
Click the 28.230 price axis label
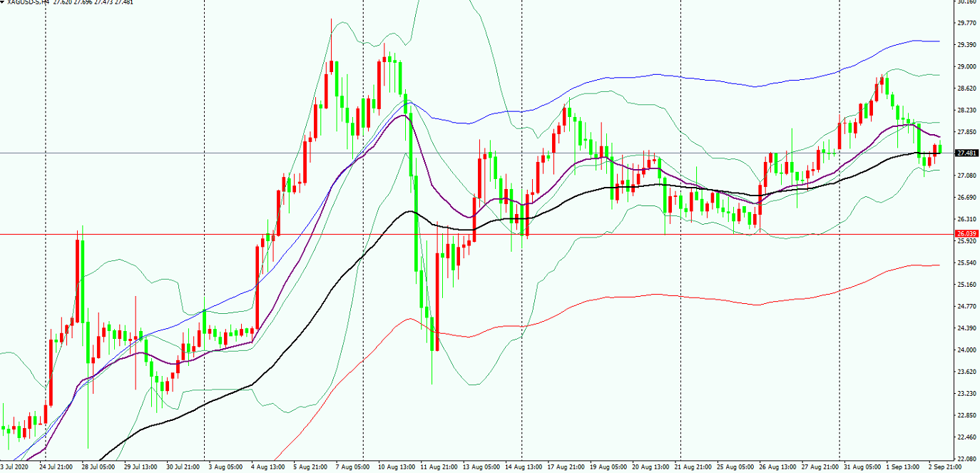[966, 111]
